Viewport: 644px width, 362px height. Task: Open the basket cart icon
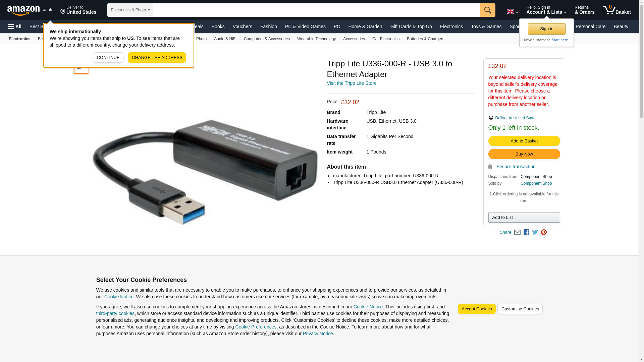pos(616,10)
